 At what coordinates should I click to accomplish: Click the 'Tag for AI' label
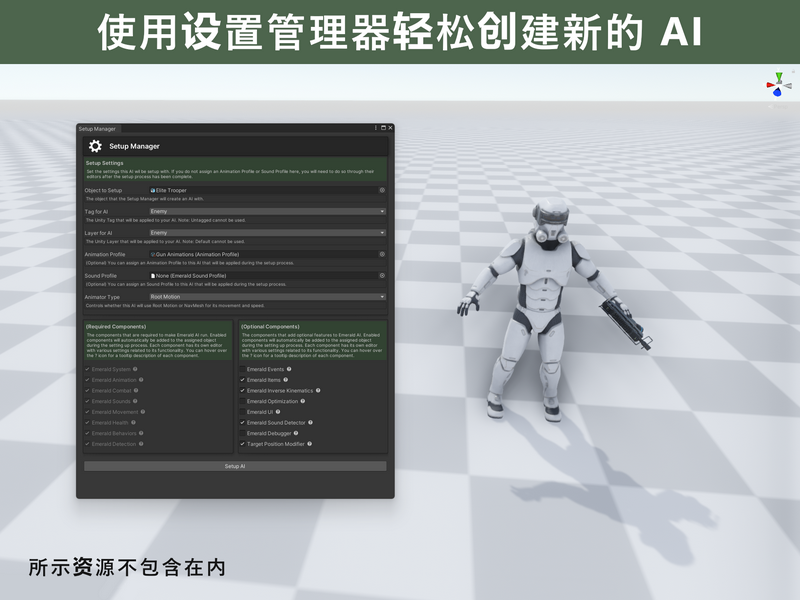pos(96,212)
